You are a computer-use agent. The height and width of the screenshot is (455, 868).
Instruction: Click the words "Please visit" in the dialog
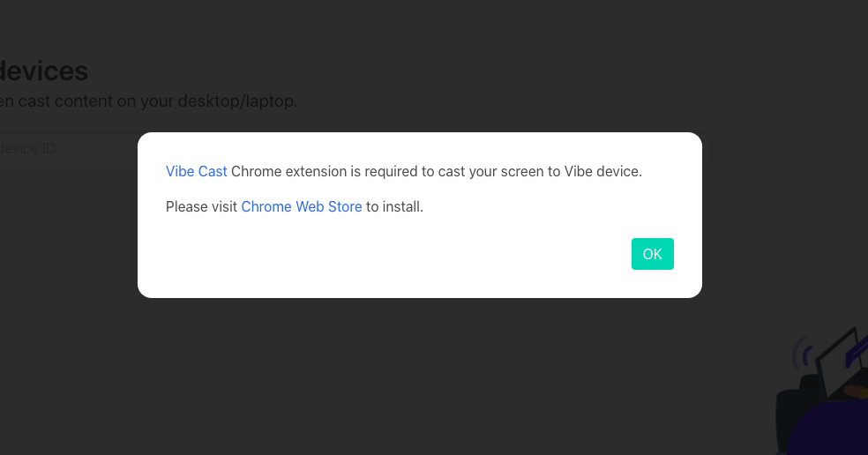point(202,206)
